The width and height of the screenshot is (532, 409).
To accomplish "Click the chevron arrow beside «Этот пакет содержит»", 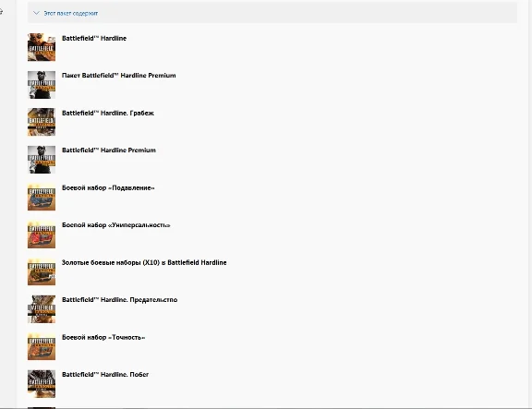I will click(x=36, y=13).
